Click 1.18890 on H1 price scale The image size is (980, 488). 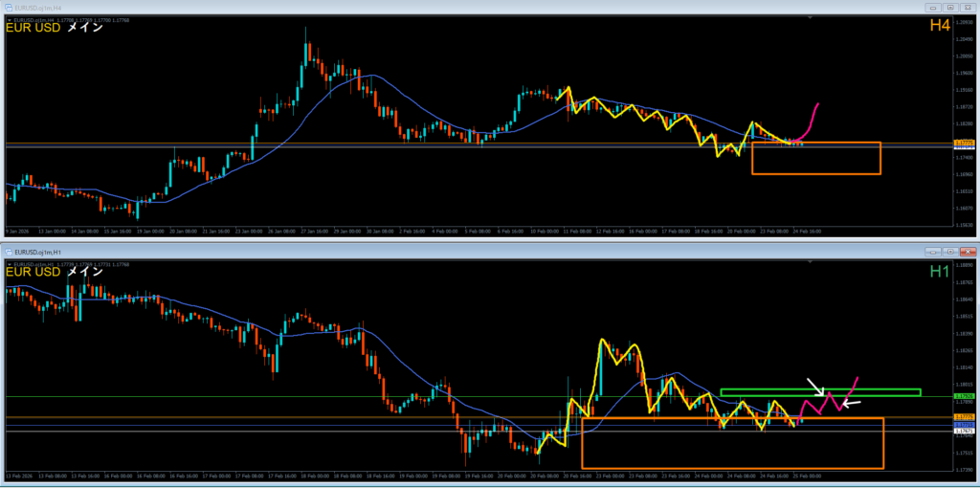pyautogui.click(x=965, y=266)
